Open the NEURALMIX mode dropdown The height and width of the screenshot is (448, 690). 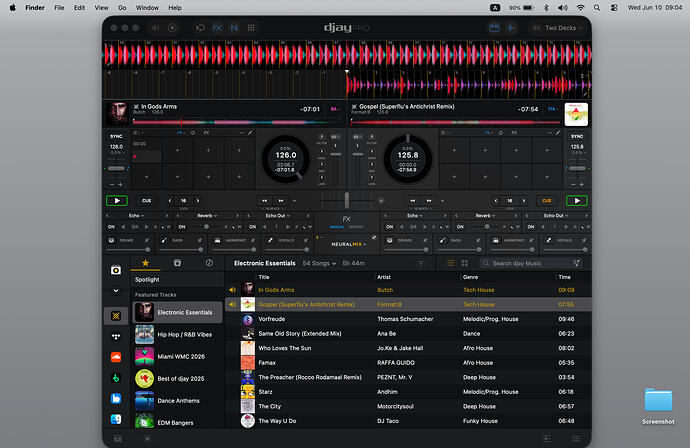pyautogui.click(x=349, y=244)
